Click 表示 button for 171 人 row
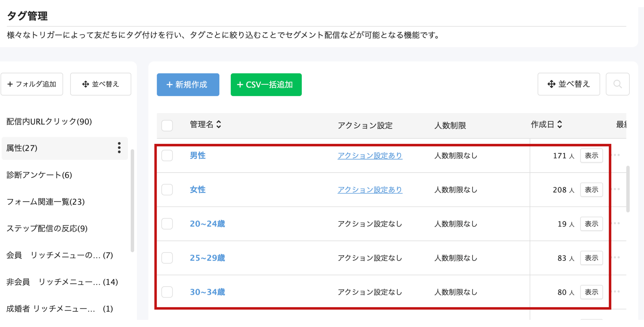Image resolution: width=644 pixels, height=327 pixels. [x=591, y=155]
